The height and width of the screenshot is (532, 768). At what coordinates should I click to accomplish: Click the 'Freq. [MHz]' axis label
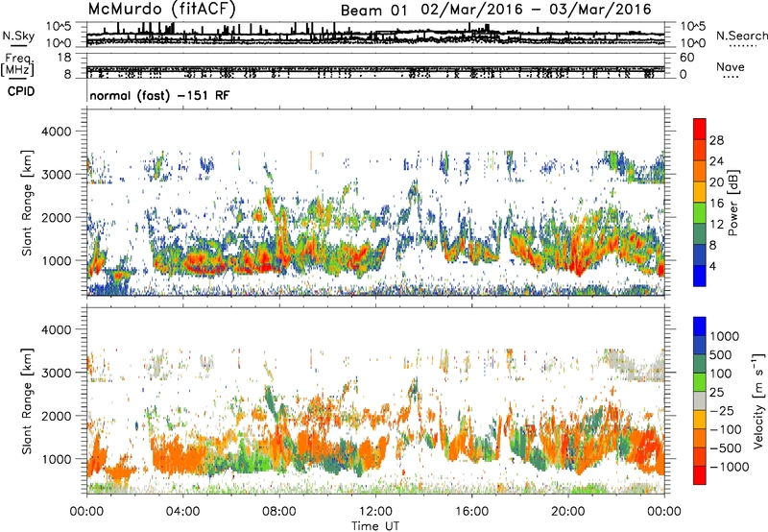pyautogui.click(x=17, y=65)
